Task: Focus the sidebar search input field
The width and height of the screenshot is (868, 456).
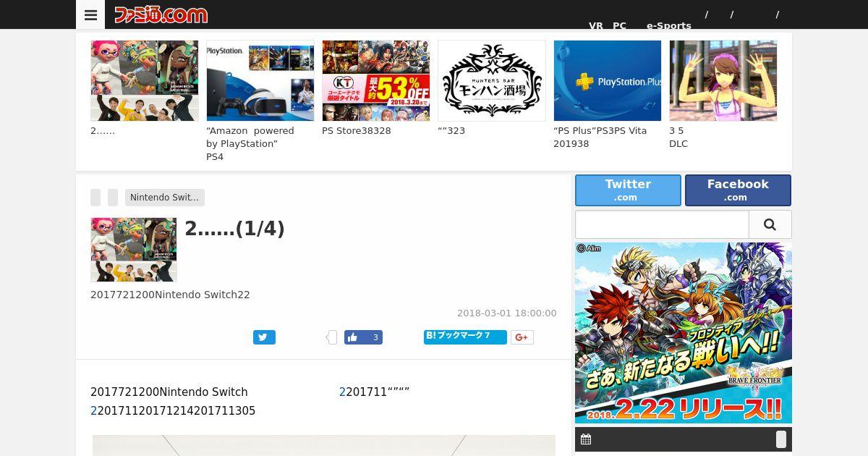Action: pyautogui.click(x=662, y=224)
